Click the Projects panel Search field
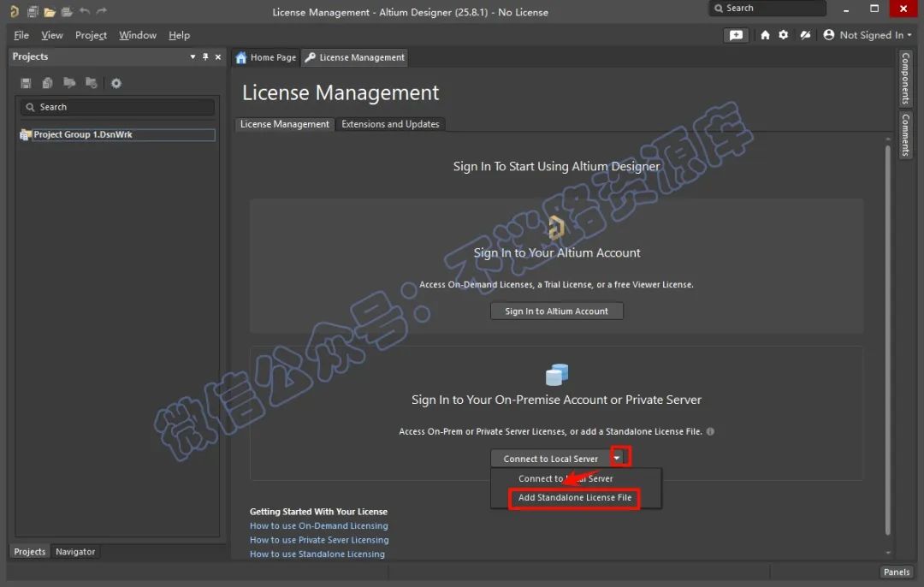 117,107
